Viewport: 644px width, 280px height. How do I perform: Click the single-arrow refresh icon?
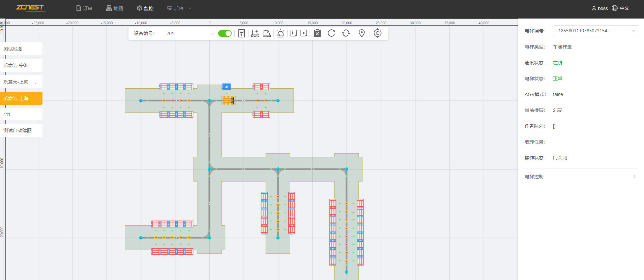[x=331, y=33]
